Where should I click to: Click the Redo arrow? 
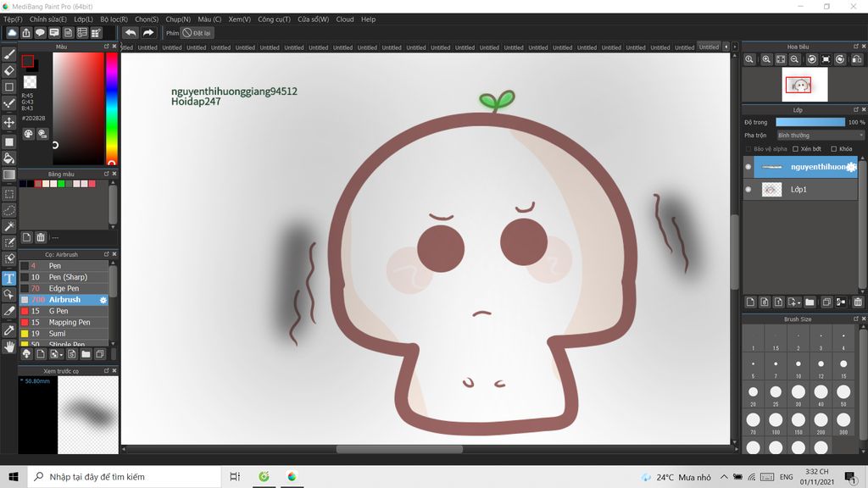coord(148,33)
